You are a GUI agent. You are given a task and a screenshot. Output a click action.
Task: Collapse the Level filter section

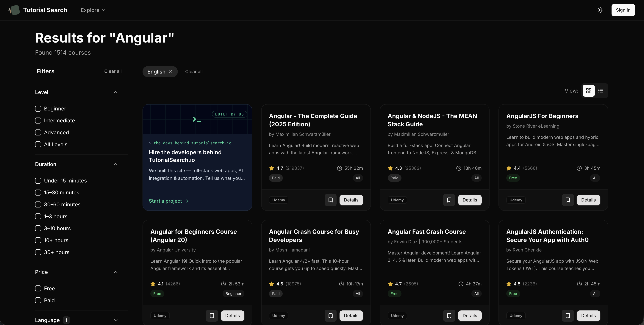tap(115, 92)
